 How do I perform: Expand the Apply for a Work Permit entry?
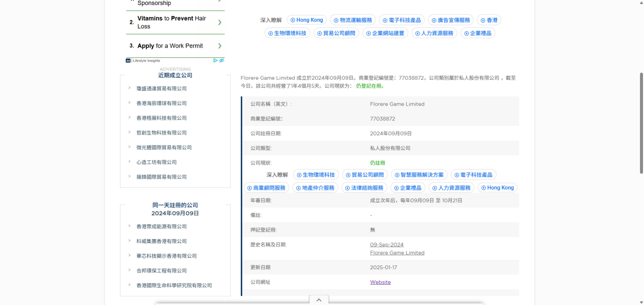point(219,46)
